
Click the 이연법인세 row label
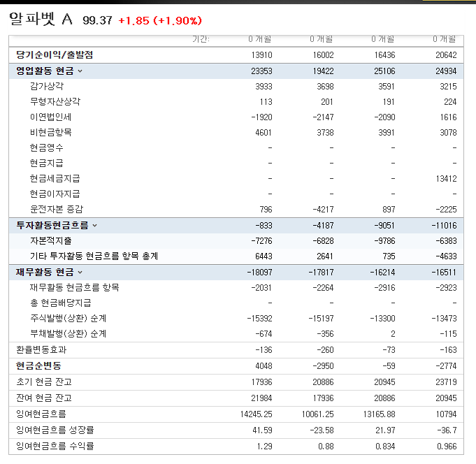50,117
